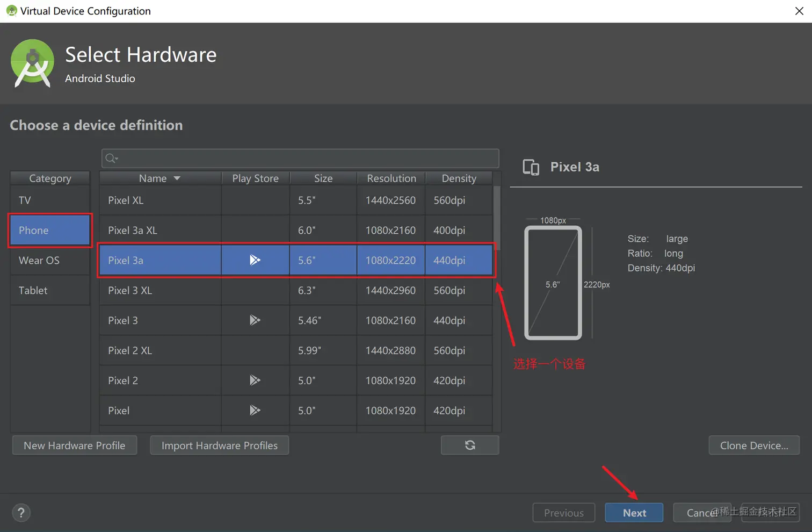The width and height of the screenshot is (812, 532).
Task: Sort the list by Density column
Action: tap(459, 178)
